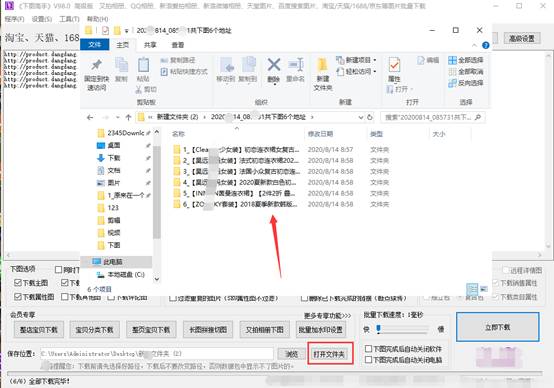Image resolution: width=554 pixels, height=388 pixels.
Task: Switch to the 查看 ribbon tab
Action: (178, 45)
